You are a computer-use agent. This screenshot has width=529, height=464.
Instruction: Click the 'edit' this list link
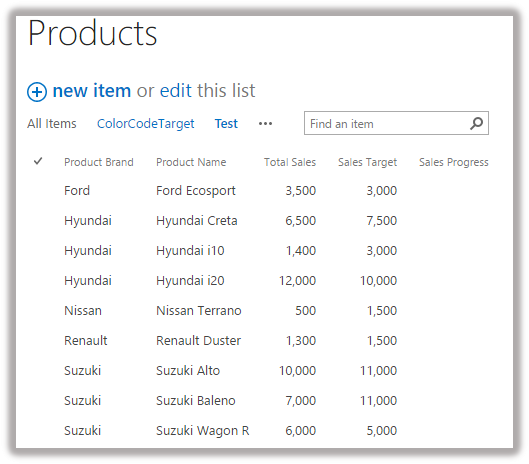(x=176, y=90)
